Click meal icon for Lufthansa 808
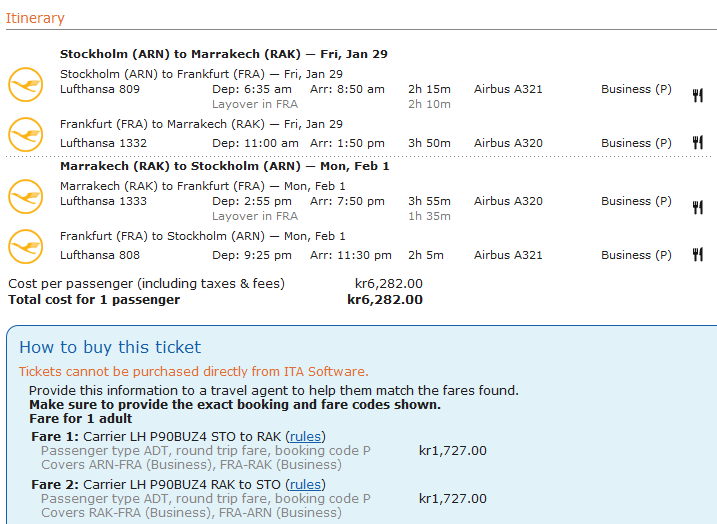The height and width of the screenshot is (524, 717). click(697, 255)
